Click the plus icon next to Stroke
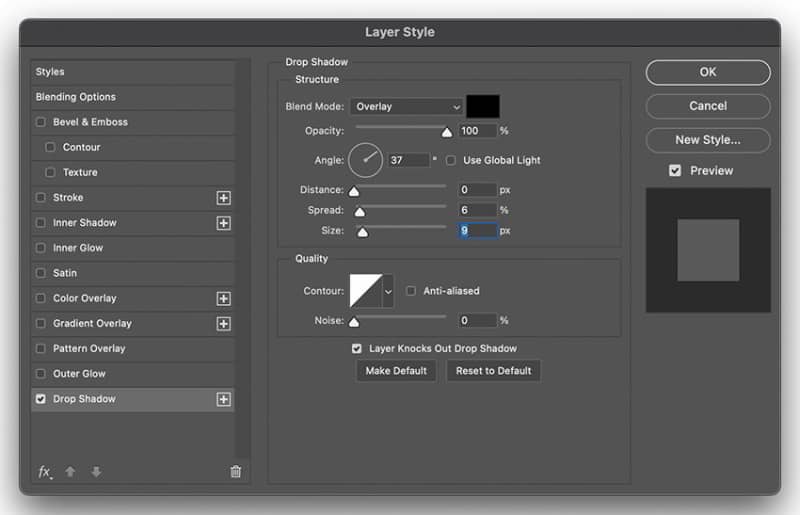This screenshot has height=515, width=800. [x=223, y=198]
